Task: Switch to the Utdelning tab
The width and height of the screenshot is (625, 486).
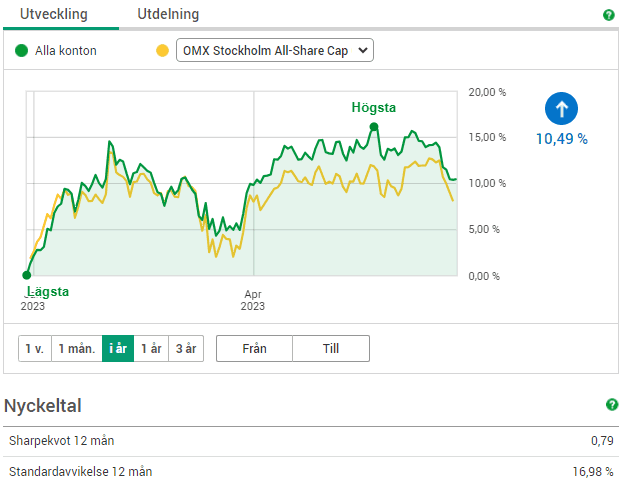Action: coord(168,15)
